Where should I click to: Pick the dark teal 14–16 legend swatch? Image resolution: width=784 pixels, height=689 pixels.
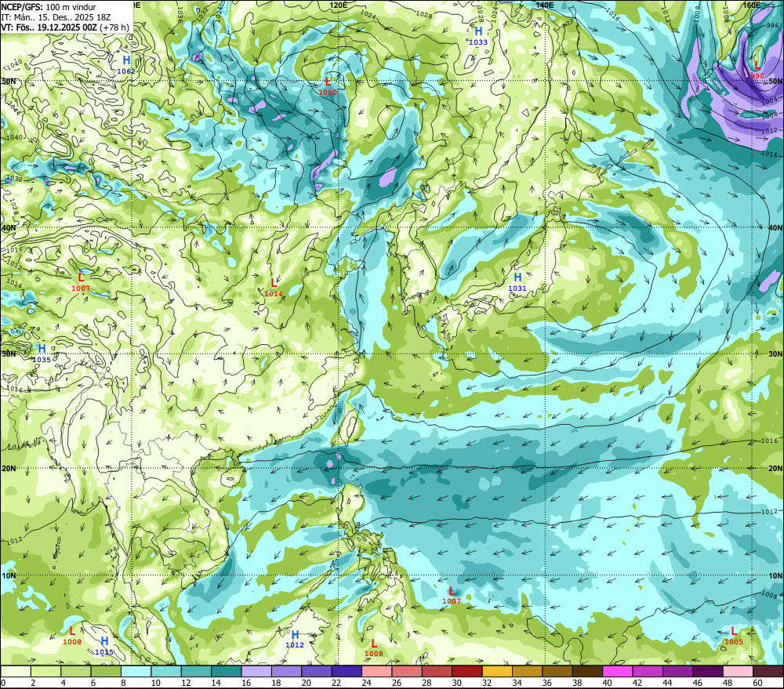227,672
